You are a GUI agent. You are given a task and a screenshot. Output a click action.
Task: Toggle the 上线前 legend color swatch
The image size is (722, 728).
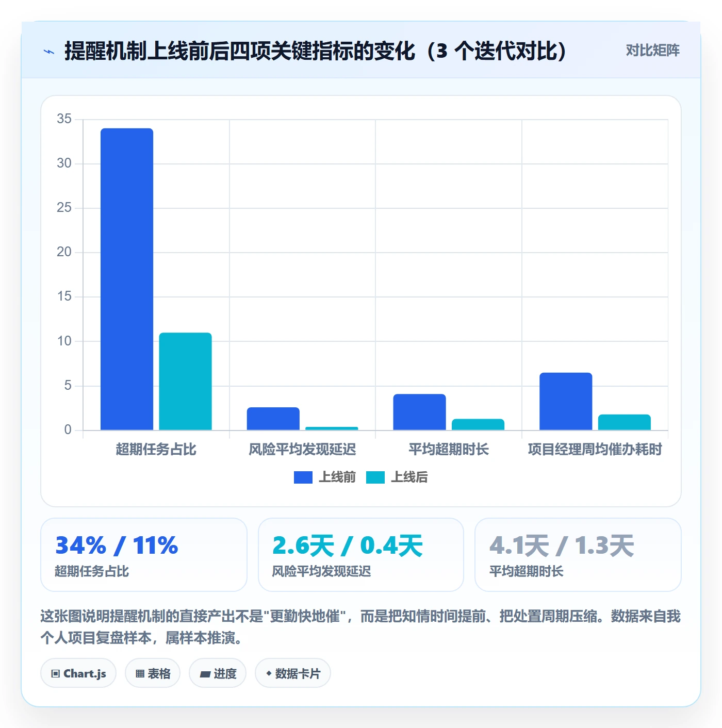(x=303, y=477)
